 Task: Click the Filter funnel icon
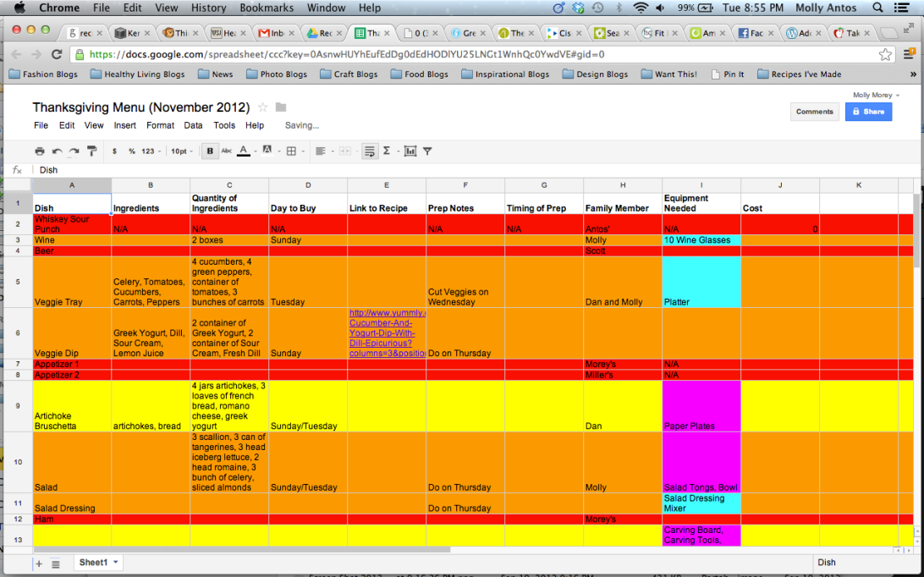pyautogui.click(x=427, y=151)
